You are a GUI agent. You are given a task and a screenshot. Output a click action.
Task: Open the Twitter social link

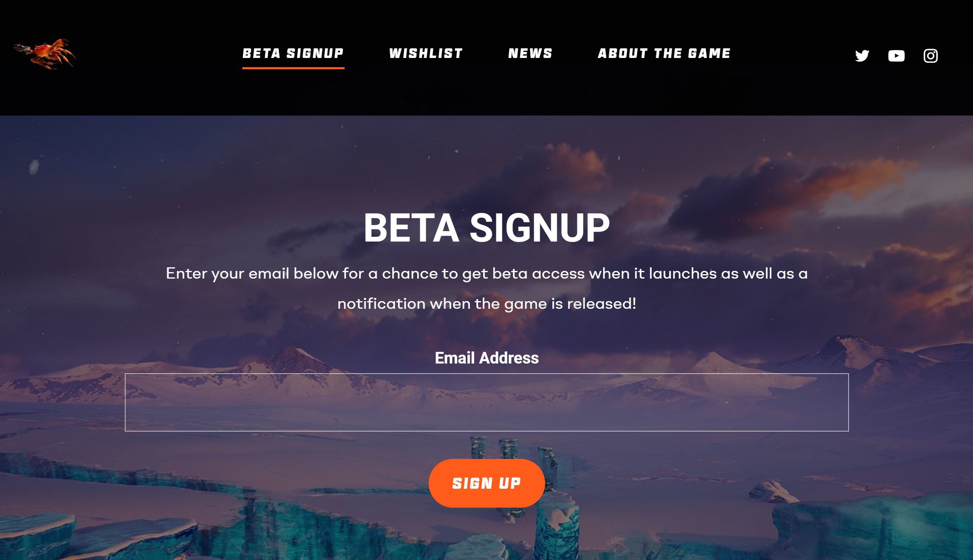point(862,56)
